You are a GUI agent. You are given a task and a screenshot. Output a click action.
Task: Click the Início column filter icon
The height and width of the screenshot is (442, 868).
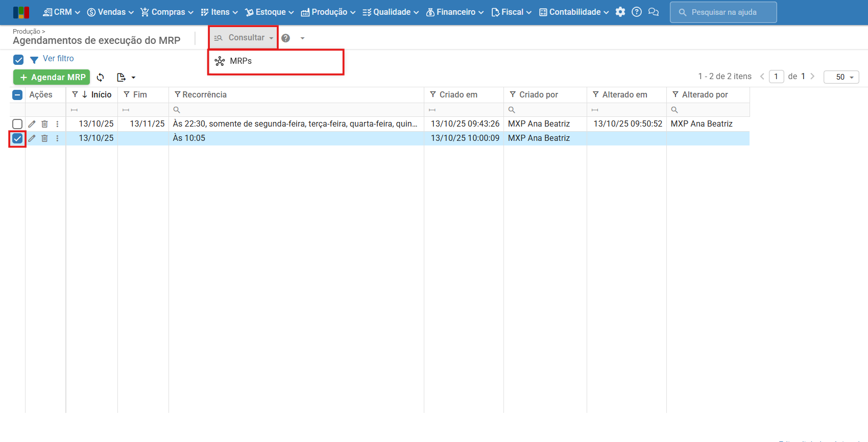[x=75, y=94]
